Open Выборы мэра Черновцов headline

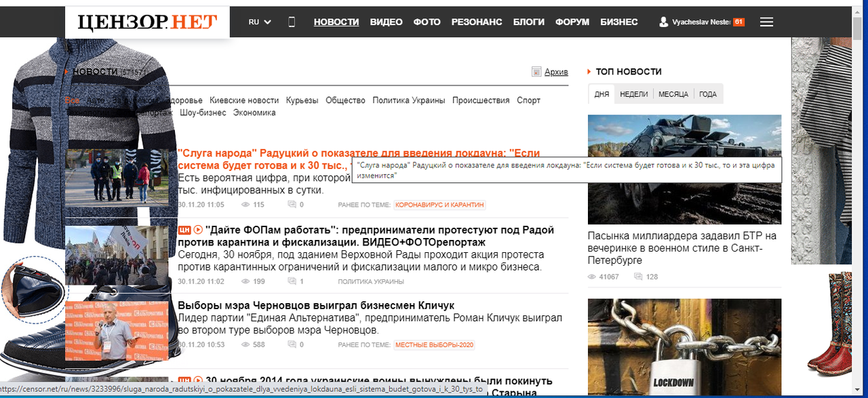tap(316, 305)
